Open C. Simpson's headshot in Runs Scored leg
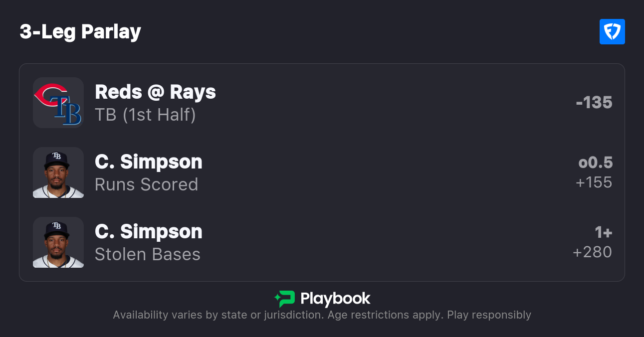The height and width of the screenshot is (337, 644). (58, 172)
